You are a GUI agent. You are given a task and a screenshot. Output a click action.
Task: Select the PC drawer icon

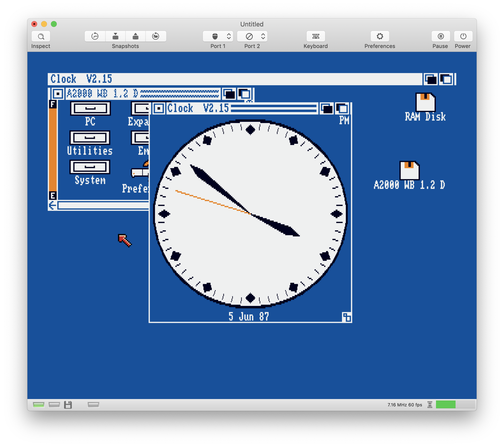pos(91,108)
